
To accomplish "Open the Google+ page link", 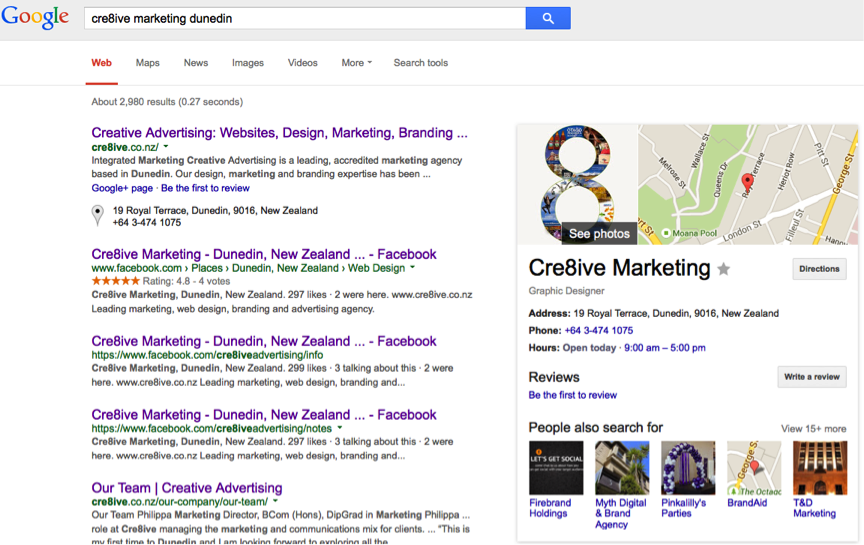I will 122,188.
